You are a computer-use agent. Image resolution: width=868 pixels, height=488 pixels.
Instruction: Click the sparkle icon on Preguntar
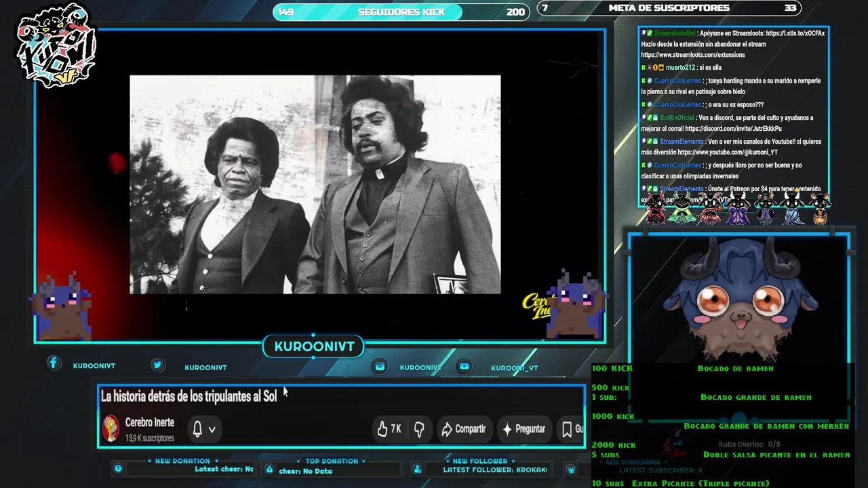pyautogui.click(x=507, y=429)
